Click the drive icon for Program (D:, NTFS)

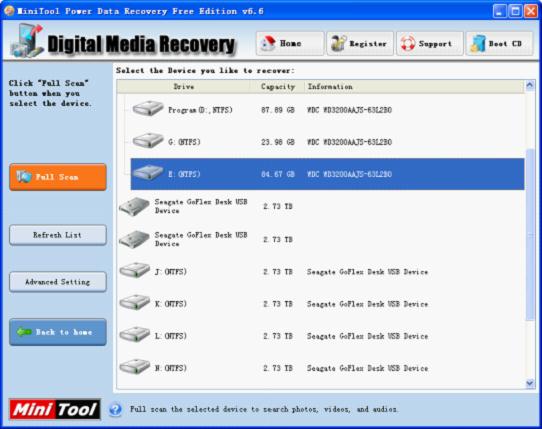tap(148, 109)
